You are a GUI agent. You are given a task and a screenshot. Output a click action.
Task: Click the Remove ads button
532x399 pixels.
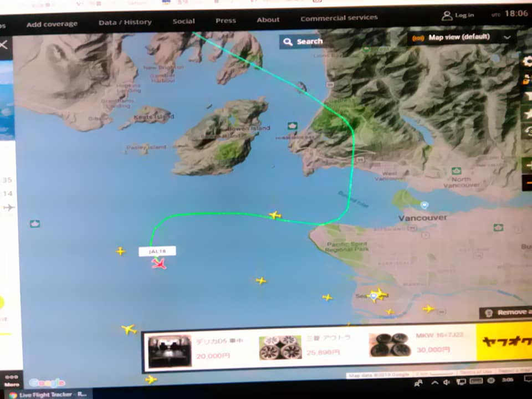(505, 313)
